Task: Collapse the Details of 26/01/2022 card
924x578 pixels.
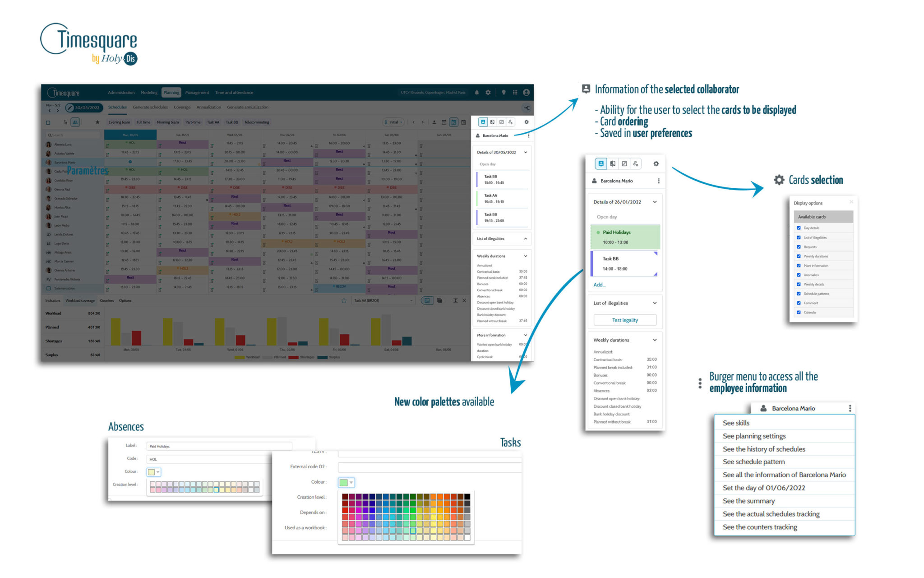Action: [655, 202]
